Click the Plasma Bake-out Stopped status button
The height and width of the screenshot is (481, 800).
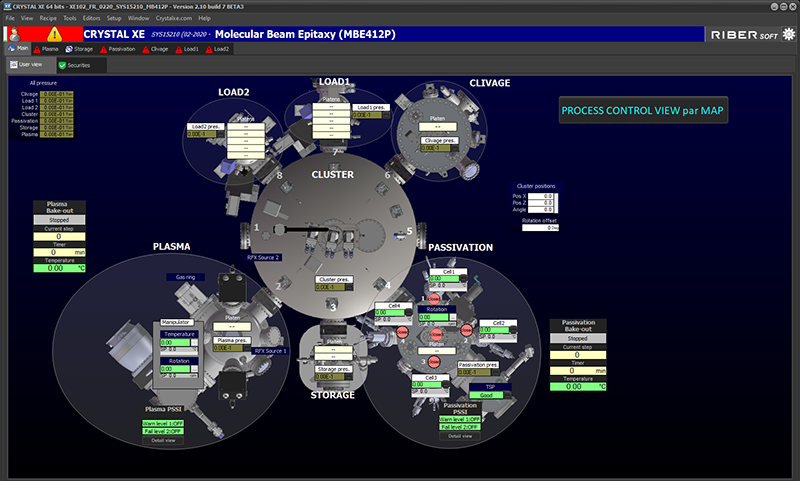(59, 220)
